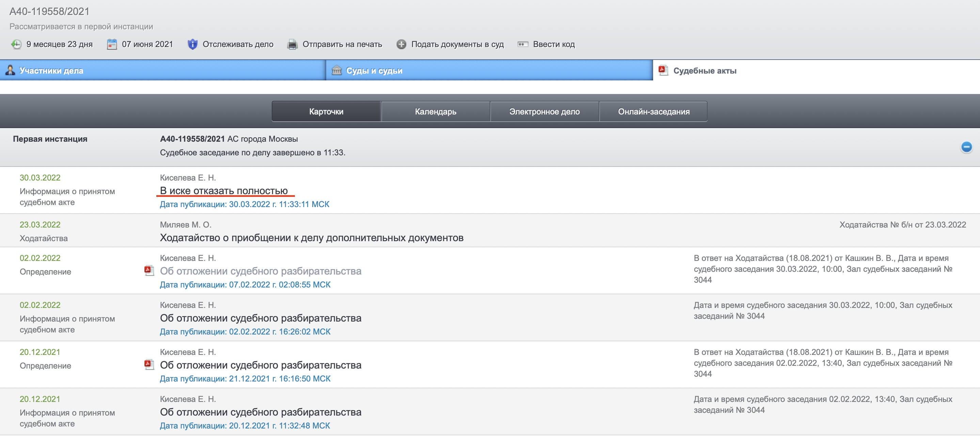The width and height of the screenshot is (980, 436).
Task: Click the shield icon for Отслеживать дело
Action: 192,44
